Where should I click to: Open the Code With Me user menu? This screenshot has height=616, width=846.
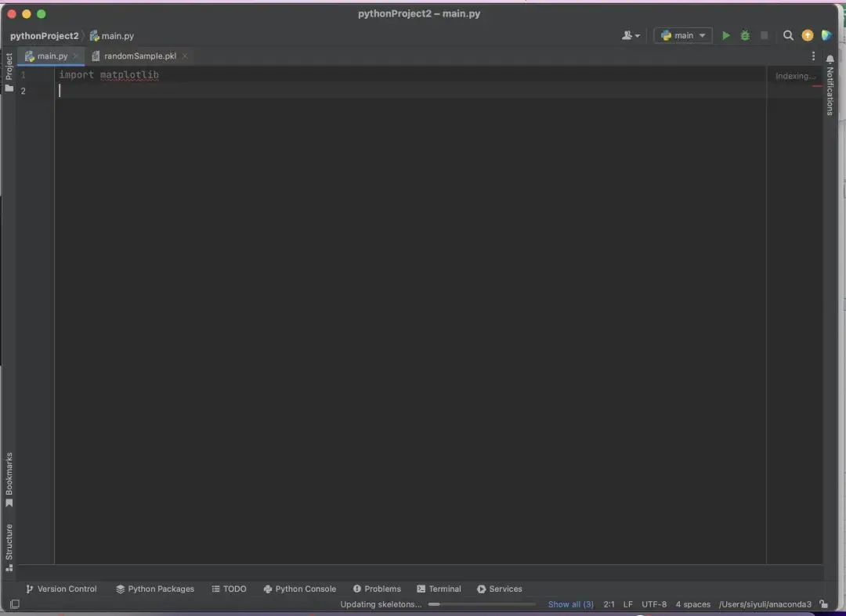coord(630,35)
